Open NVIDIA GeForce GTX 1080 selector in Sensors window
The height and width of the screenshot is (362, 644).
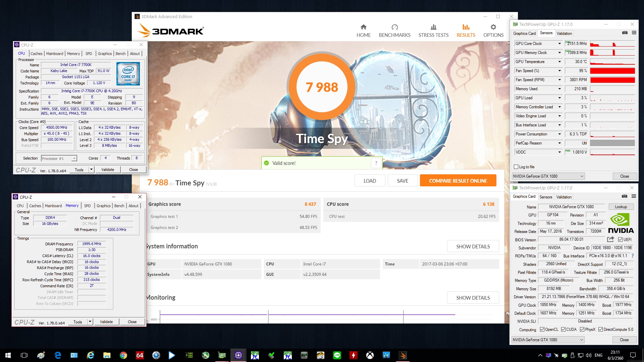[x=548, y=176]
